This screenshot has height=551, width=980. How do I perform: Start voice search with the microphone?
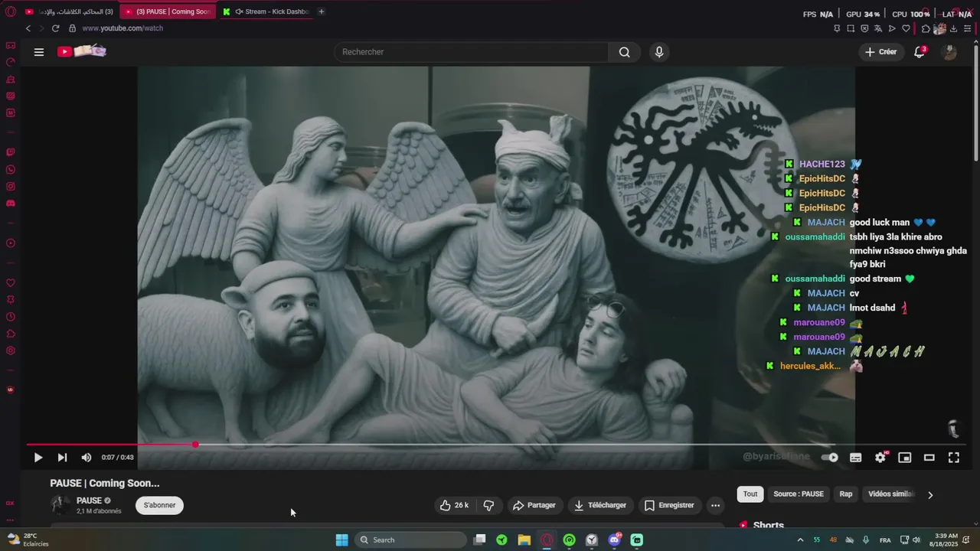pyautogui.click(x=659, y=52)
